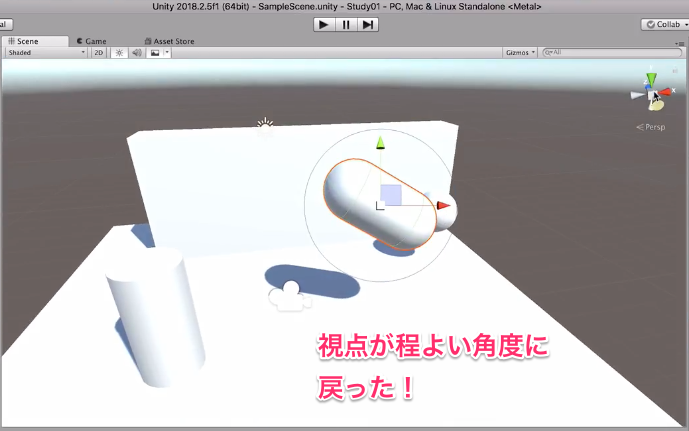The width and height of the screenshot is (689, 431).
Task: Open the Collab dropdown
Action: [x=665, y=25]
